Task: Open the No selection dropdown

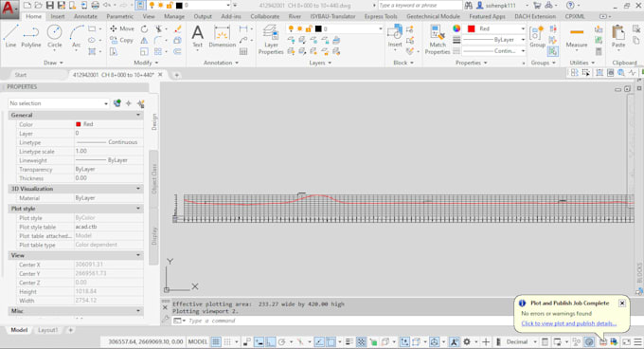Action: 59,103
